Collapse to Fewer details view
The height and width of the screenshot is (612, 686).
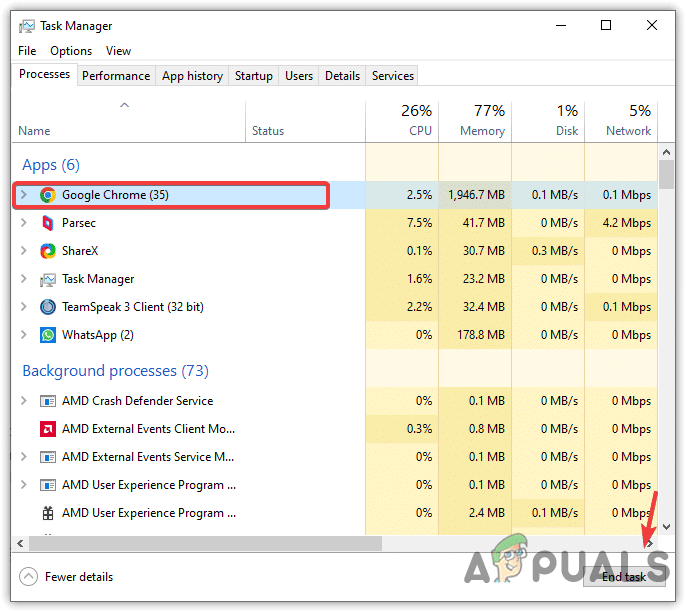(x=66, y=577)
